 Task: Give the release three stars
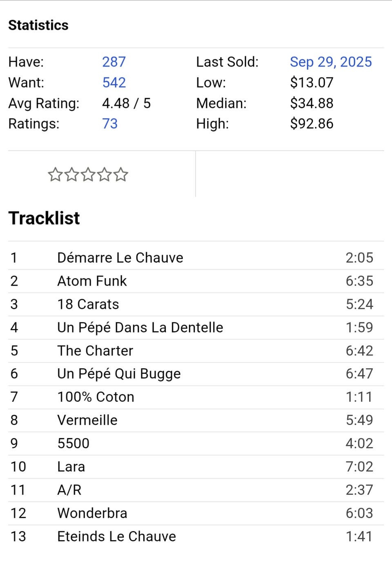pos(88,175)
